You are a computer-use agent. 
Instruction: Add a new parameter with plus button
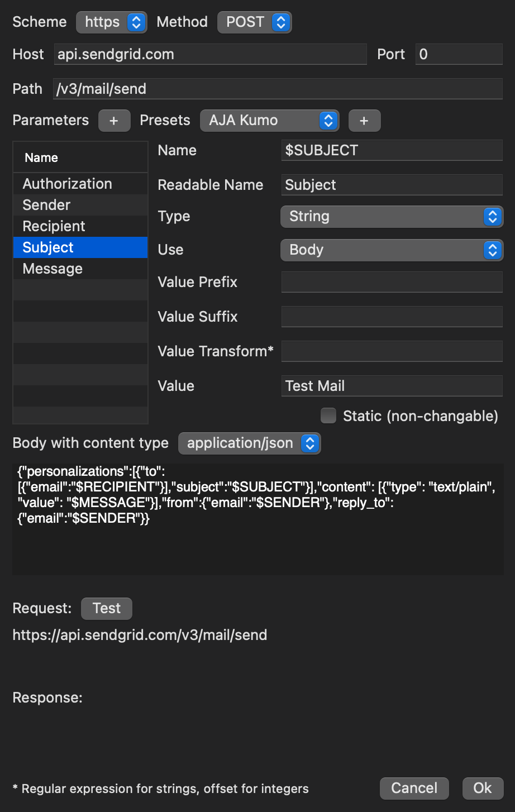click(x=114, y=121)
